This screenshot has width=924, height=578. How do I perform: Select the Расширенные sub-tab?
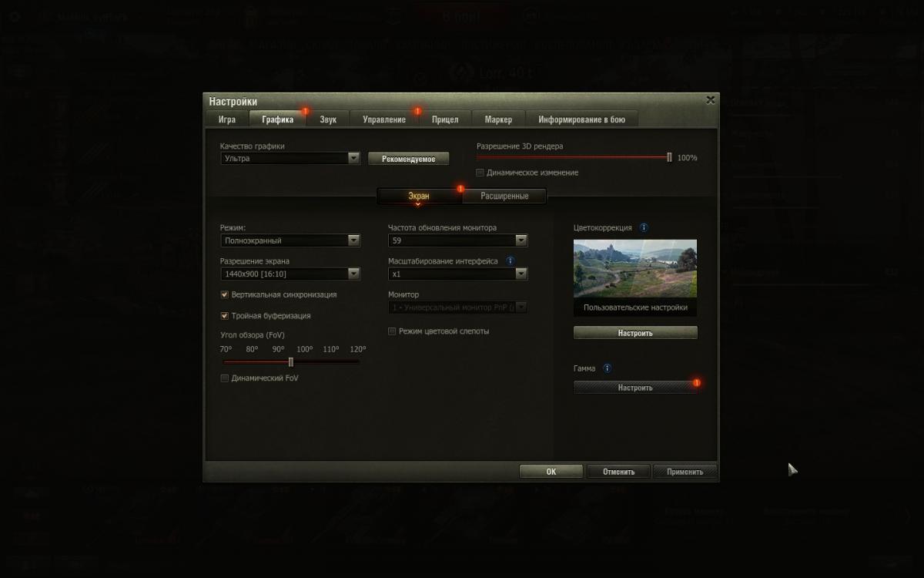(504, 196)
